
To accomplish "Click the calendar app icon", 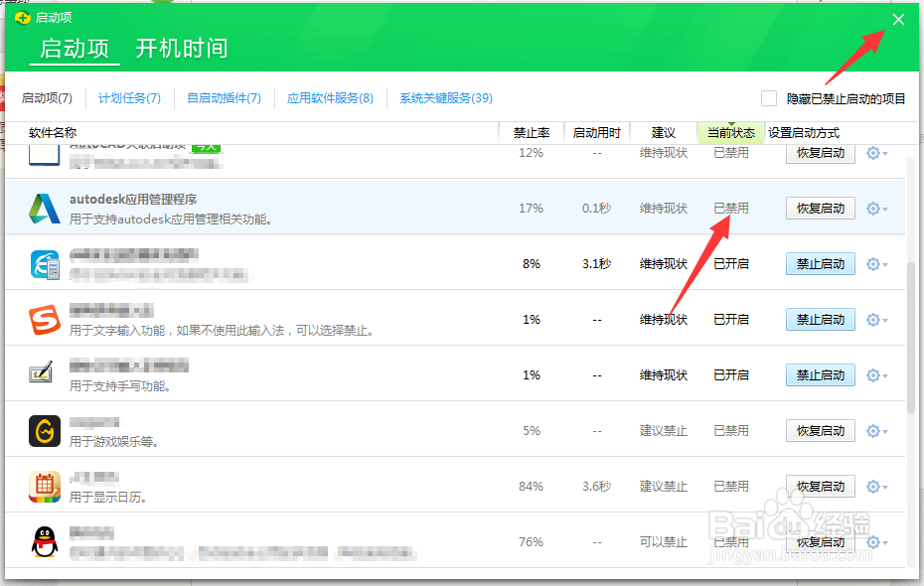I will [x=44, y=487].
